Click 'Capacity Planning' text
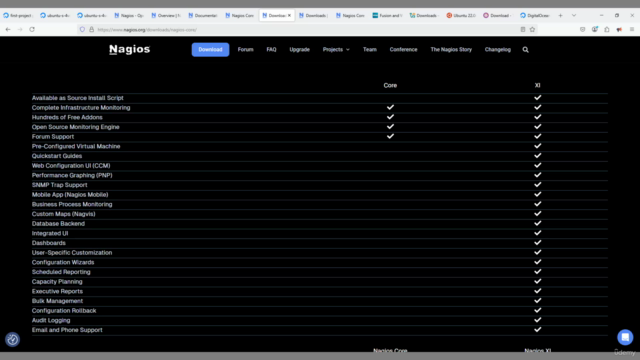The width and height of the screenshot is (640, 360). point(57,282)
